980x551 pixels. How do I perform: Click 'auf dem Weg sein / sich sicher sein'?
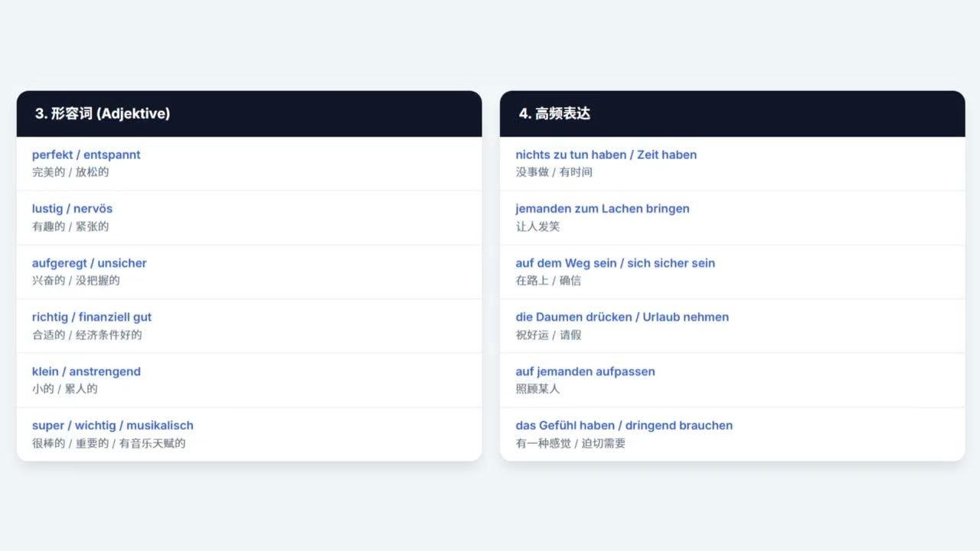(616, 263)
